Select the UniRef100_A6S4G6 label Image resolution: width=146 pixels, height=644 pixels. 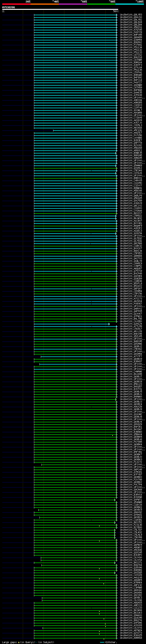[x=131, y=128]
